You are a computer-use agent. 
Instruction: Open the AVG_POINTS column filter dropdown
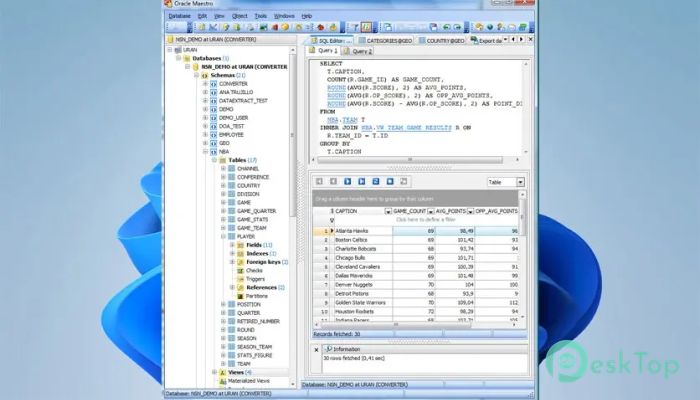pos(470,211)
